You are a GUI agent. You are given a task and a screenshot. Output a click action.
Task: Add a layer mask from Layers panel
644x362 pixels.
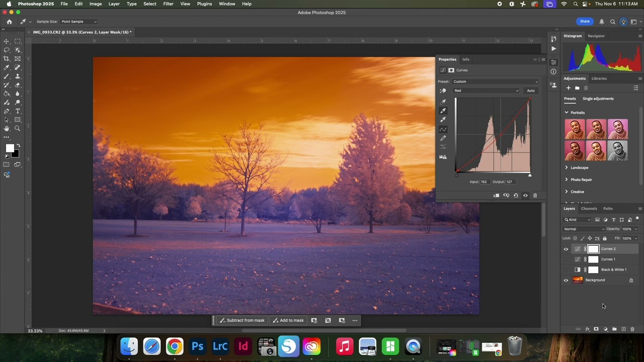[596, 329]
